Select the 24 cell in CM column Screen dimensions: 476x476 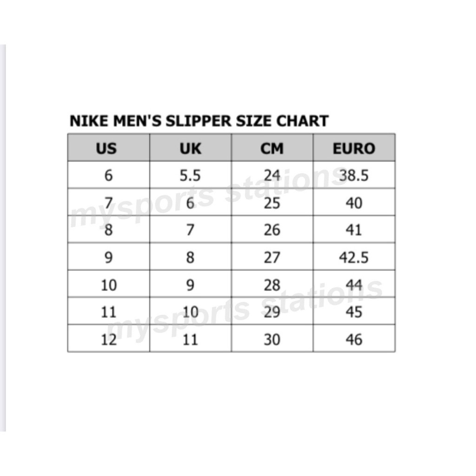point(272,175)
